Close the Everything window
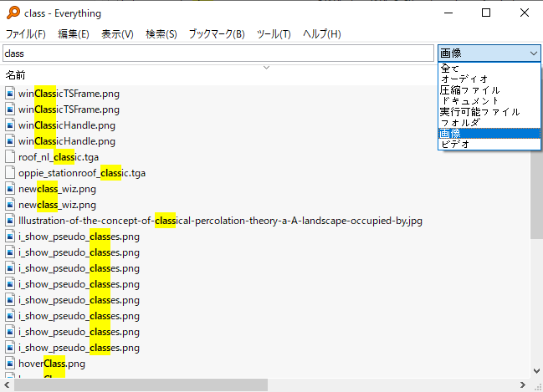This screenshot has height=392, width=543. pos(525,13)
